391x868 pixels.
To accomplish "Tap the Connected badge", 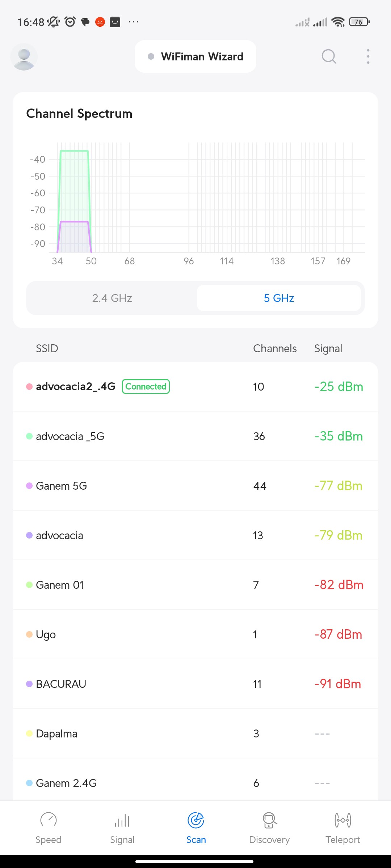I will (x=146, y=387).
